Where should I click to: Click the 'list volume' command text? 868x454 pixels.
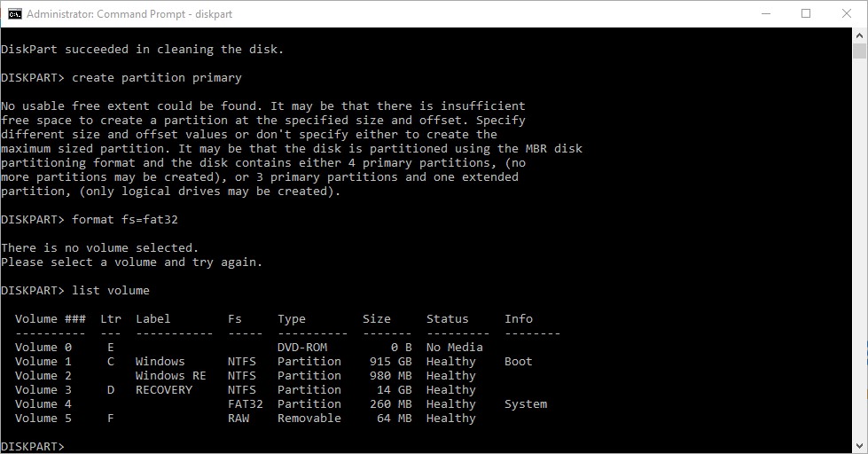111,290
